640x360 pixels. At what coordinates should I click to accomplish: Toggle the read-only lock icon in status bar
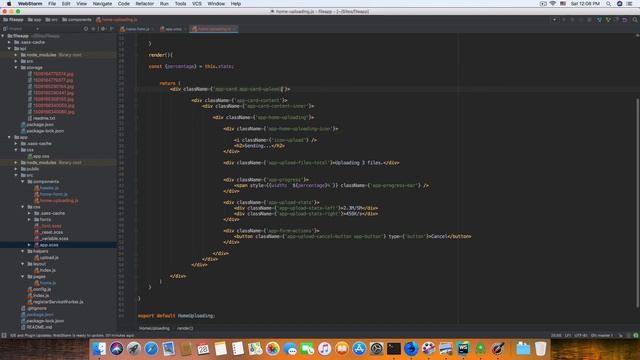point(620,335)
